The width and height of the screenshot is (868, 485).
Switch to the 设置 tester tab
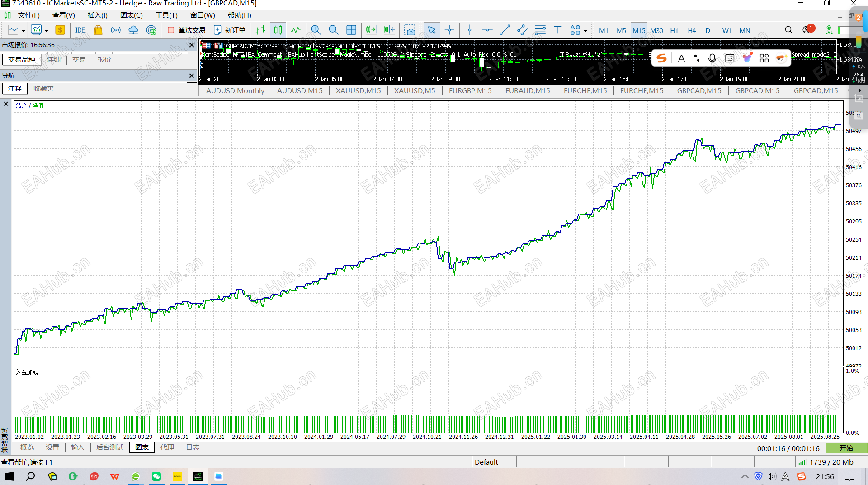click(x=52, y=447)
